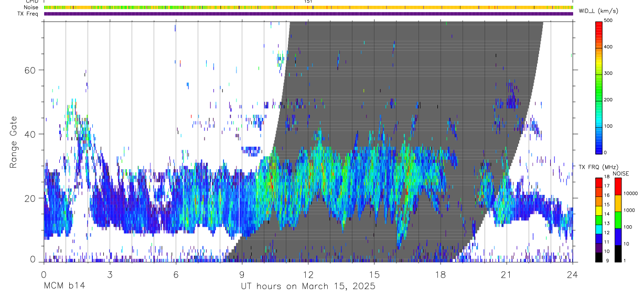Click the 400 tick on velocity-width colorbar
The width and height of the screenshot is (644, 297).
[x=609, y=47]
